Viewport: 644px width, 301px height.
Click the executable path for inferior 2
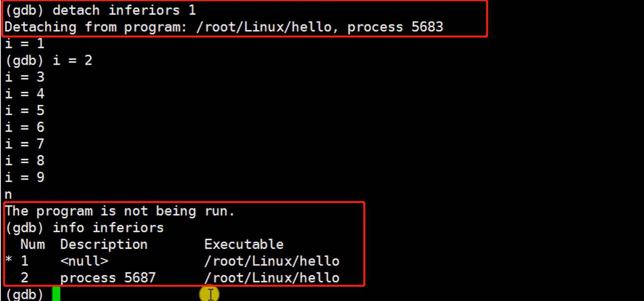pos(272,278)
